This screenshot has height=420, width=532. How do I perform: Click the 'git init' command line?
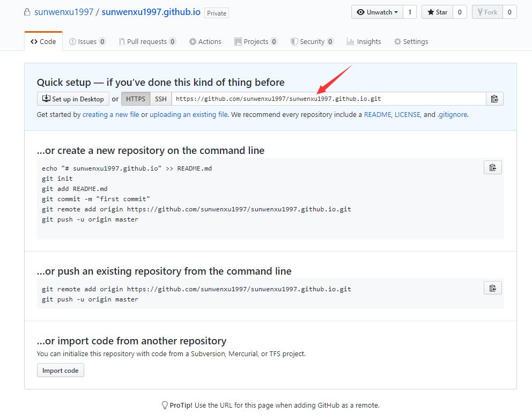(57, 179)
